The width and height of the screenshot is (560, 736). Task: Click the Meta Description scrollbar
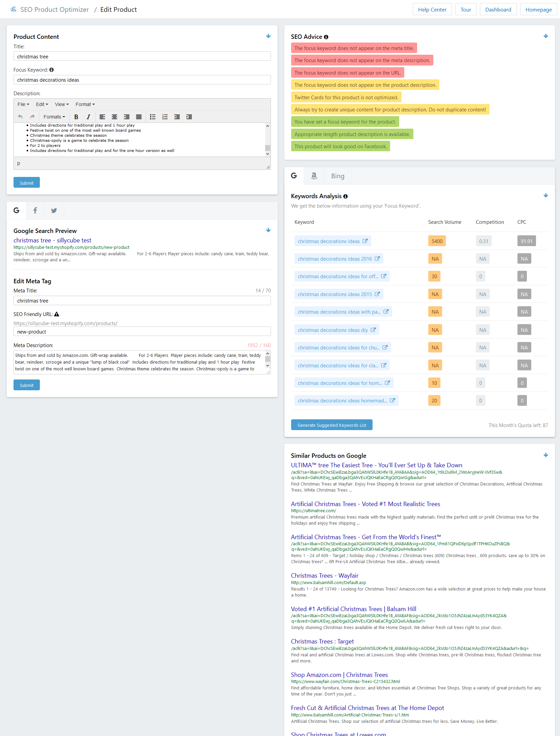(268, 360)
